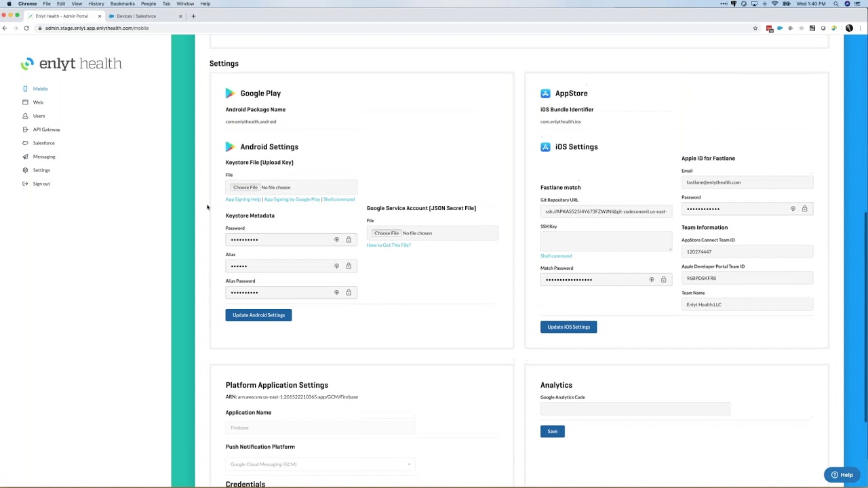Image resolution: width=868 pixels, height=488 pixels.
Task: Open the Messaging section
Action: [x=43, y=157]
